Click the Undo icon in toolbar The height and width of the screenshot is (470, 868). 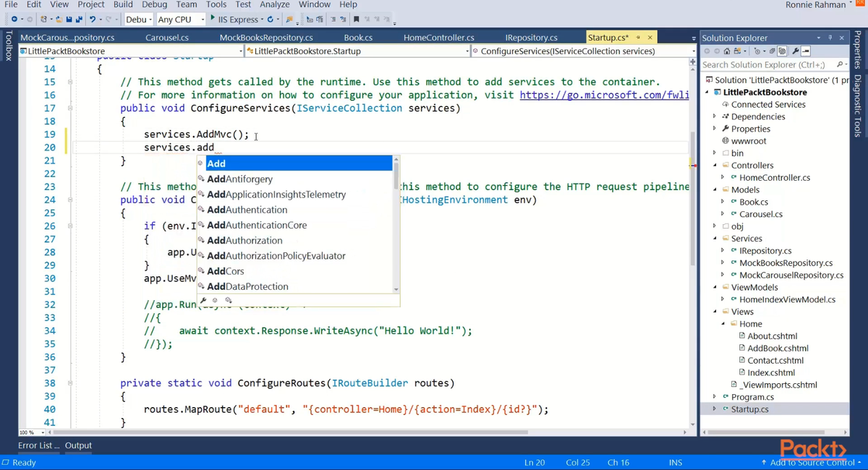[93, 19]
